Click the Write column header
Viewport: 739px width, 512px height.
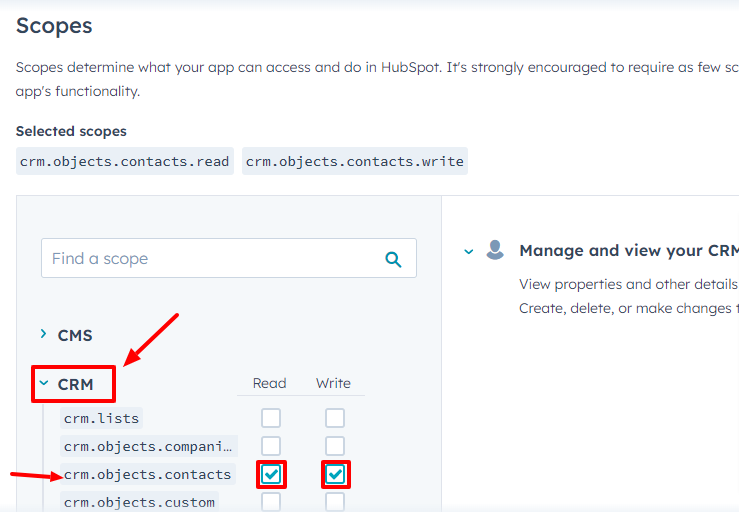[x=333, y=383]
